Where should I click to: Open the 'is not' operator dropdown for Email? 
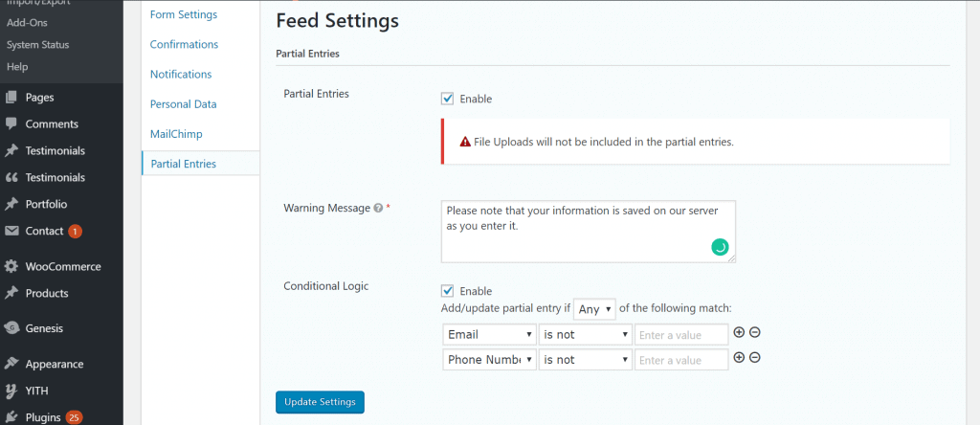coord(586,334)
